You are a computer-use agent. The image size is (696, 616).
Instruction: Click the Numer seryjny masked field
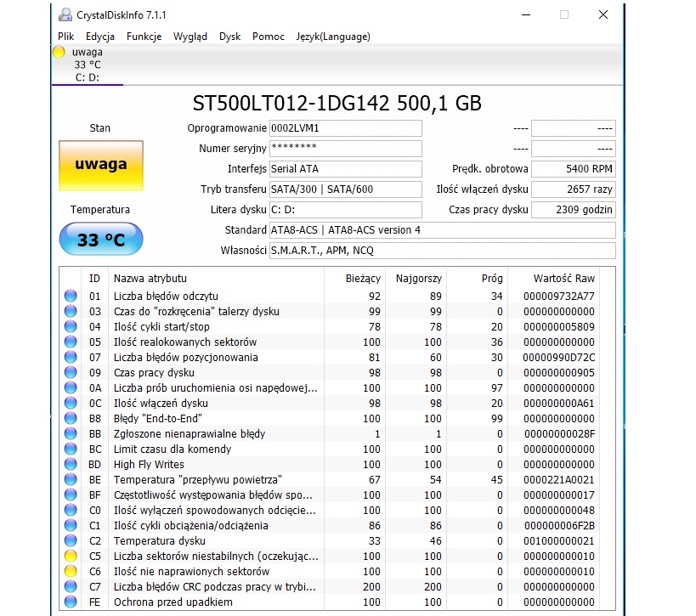coord(345,149)
